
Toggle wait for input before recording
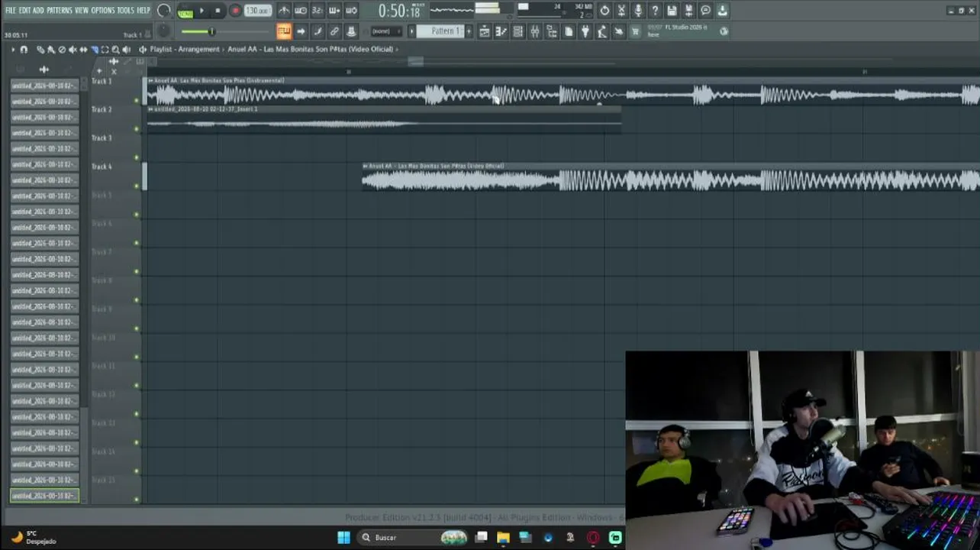click(x=301, y=11)
